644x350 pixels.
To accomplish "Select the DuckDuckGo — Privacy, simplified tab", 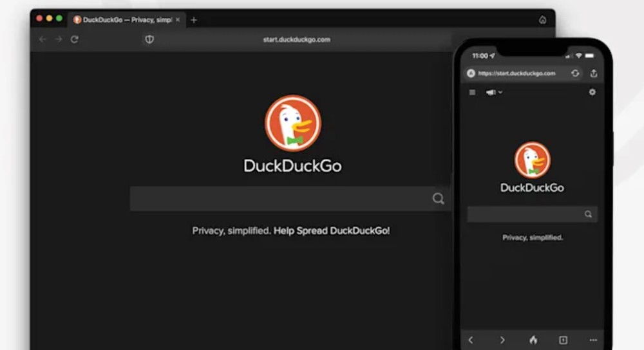I will coord(126,20).
